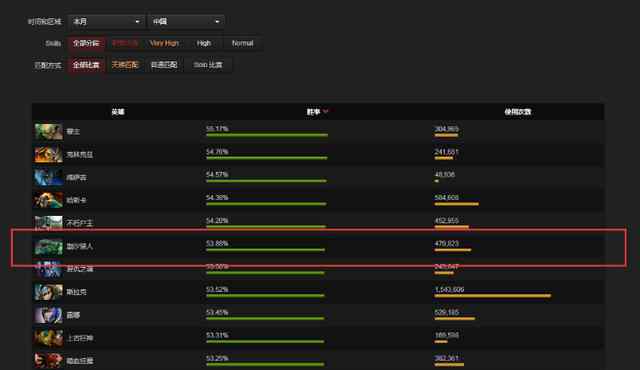Select the 天梯匹配 match mode filter
The width and height of the screenshot is (640, 370).
point(125,65)
